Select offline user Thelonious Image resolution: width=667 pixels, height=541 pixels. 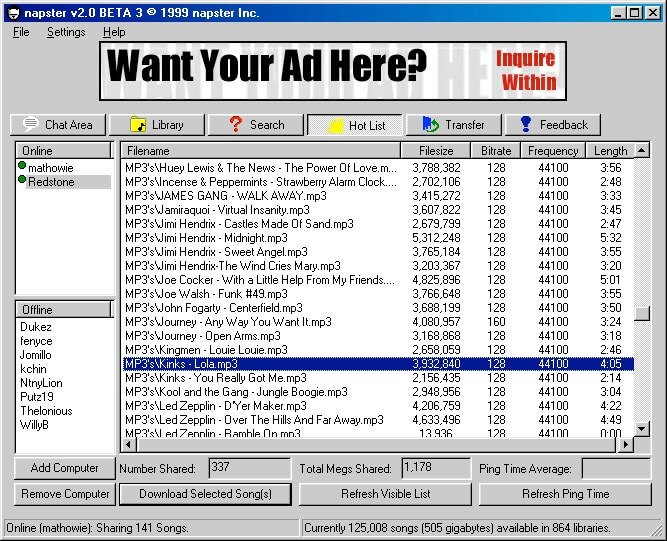click(46, 411)
